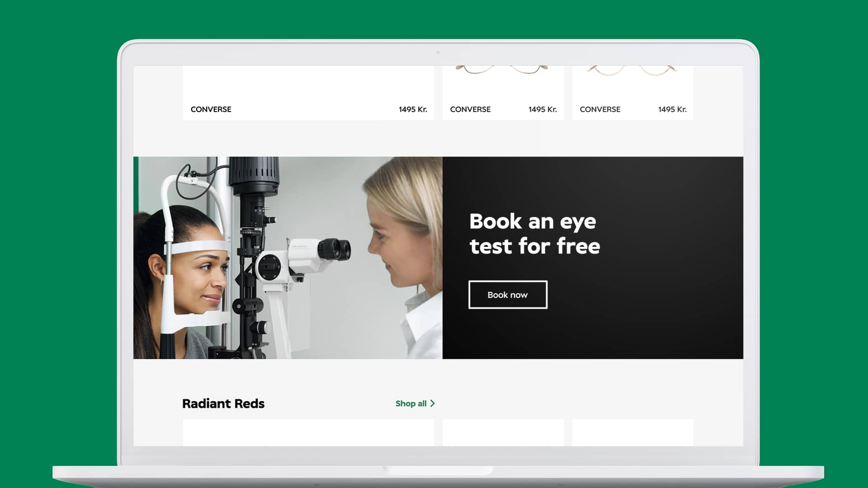Click the Radiant Reds section heading

223,404
